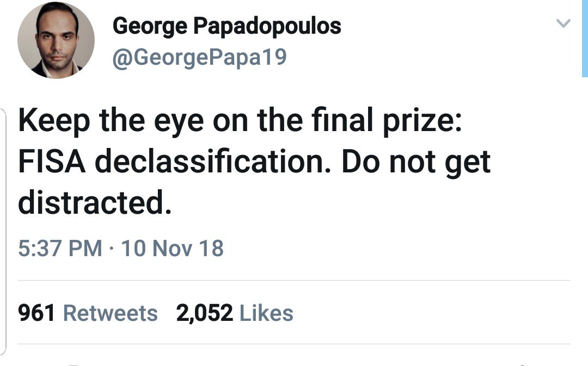Click "Do not get" in tweet text

pos(416,162)
